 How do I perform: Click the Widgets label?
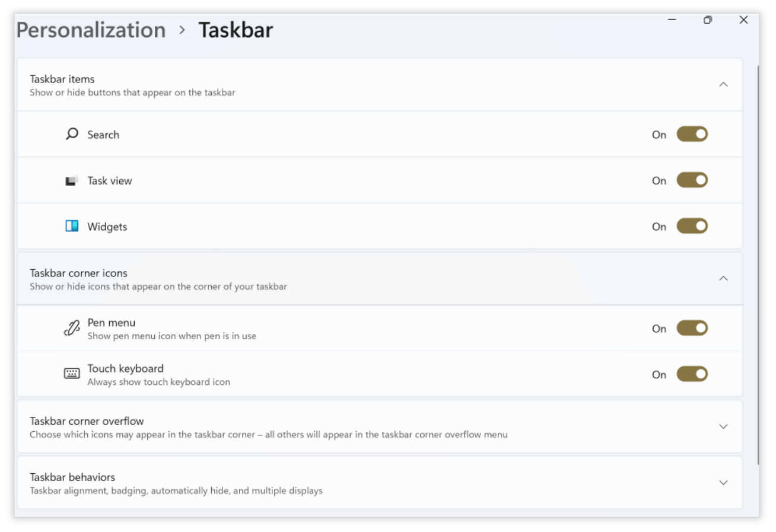point(107,227)
